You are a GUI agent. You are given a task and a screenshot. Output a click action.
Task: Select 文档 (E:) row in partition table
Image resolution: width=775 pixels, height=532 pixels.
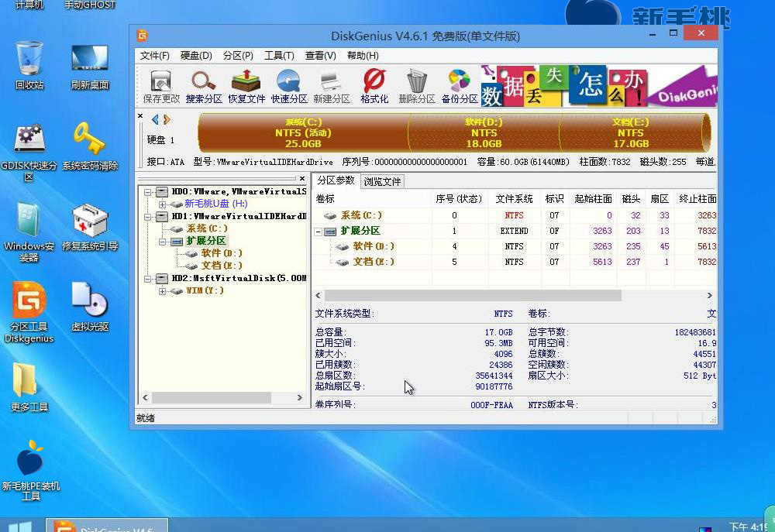[515, 262]
